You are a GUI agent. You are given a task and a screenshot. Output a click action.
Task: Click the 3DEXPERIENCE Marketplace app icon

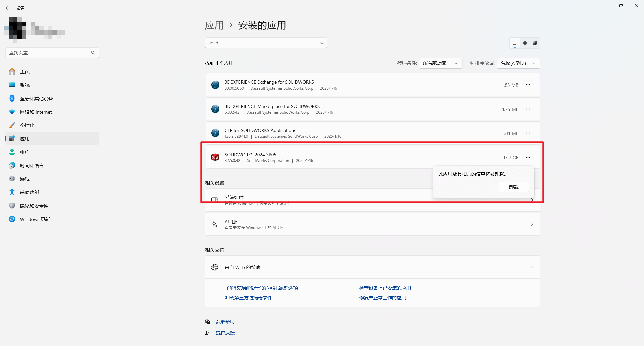pos(215,109)
